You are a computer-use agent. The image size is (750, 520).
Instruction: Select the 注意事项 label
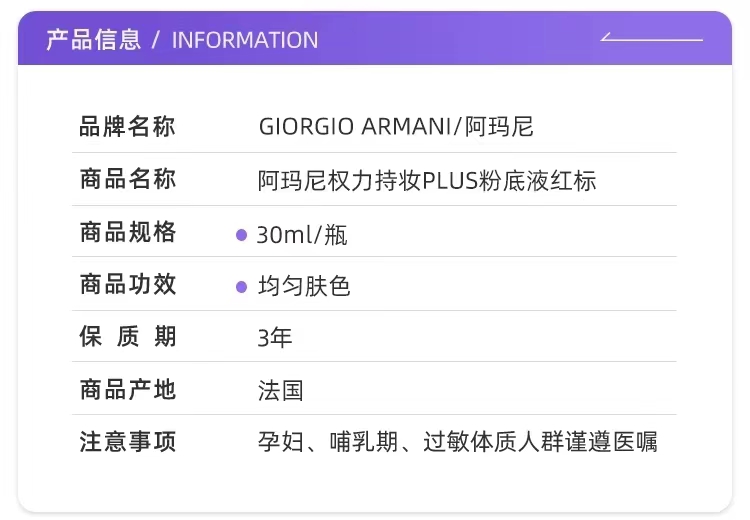pyautogui.click(x=128, y=441)
